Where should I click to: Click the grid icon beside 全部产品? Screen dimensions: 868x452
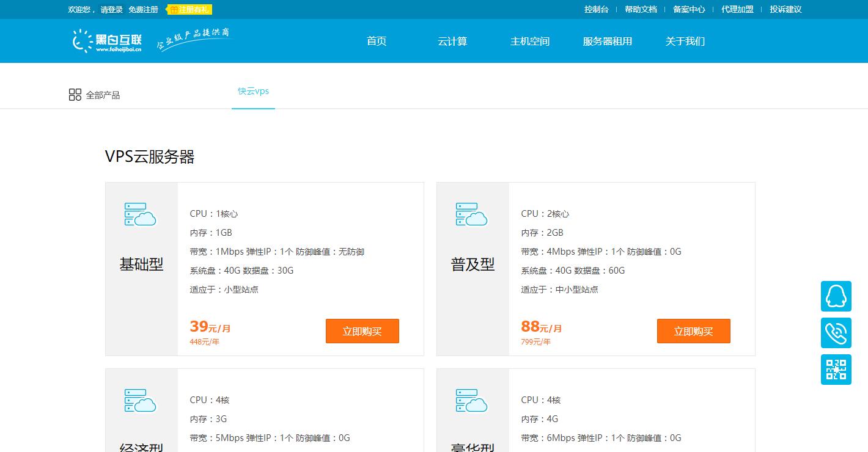pos(75,94)
